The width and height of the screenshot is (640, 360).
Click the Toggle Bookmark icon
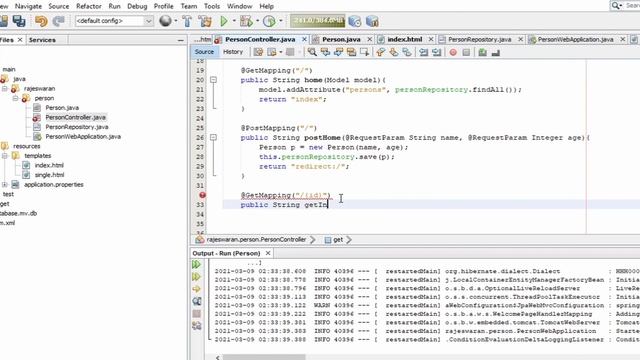pyautogui.click(x=407, y=52)
